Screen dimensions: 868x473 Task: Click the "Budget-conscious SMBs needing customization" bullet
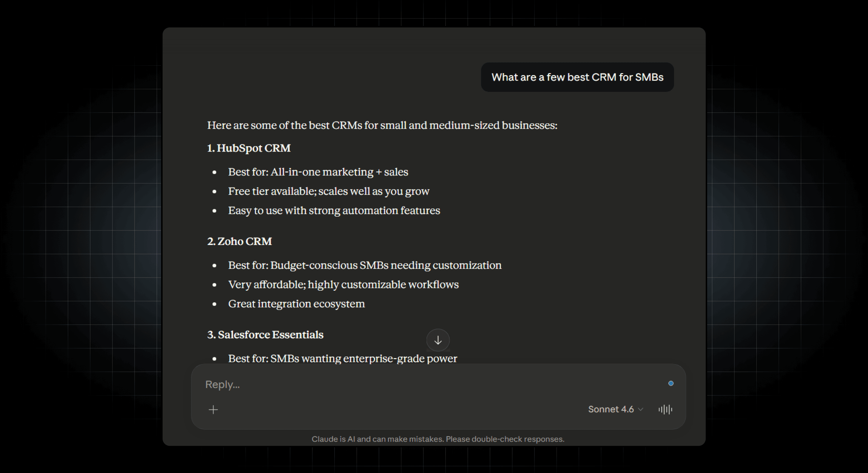click(x=365, y=266)
